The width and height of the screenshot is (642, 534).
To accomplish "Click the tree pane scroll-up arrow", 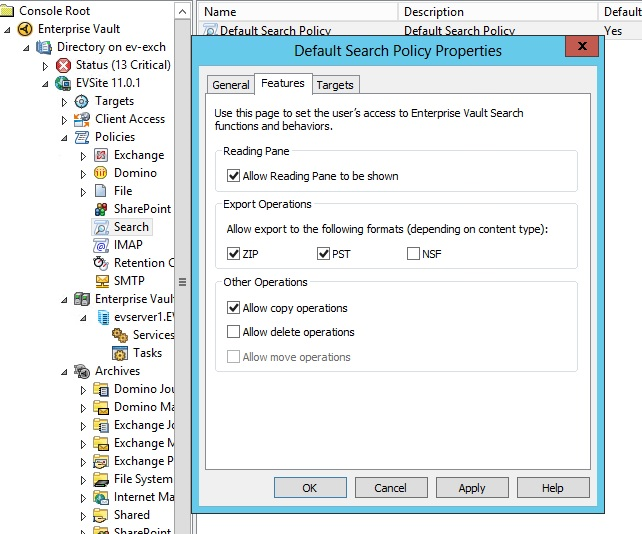I will pyautogui.click(x=183, y=11).
